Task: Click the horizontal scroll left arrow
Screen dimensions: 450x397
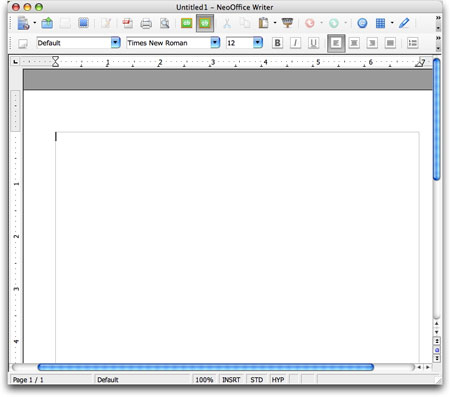Action: (x=419, y=367)
